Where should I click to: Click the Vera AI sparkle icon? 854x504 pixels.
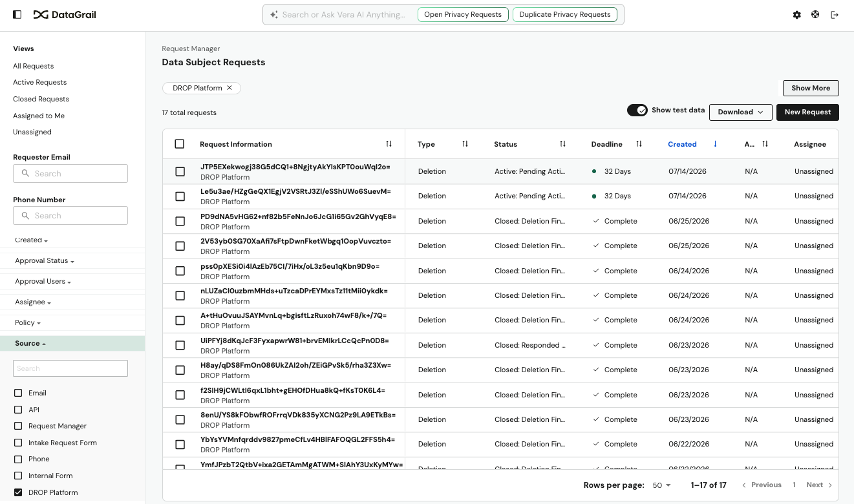point(274,14)
